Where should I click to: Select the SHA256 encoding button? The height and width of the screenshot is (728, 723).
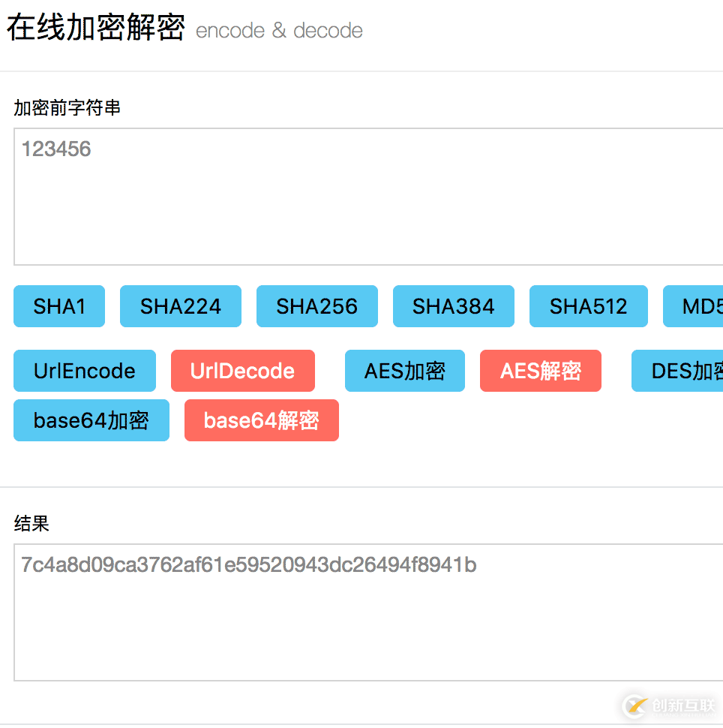(x=316, y=306)
